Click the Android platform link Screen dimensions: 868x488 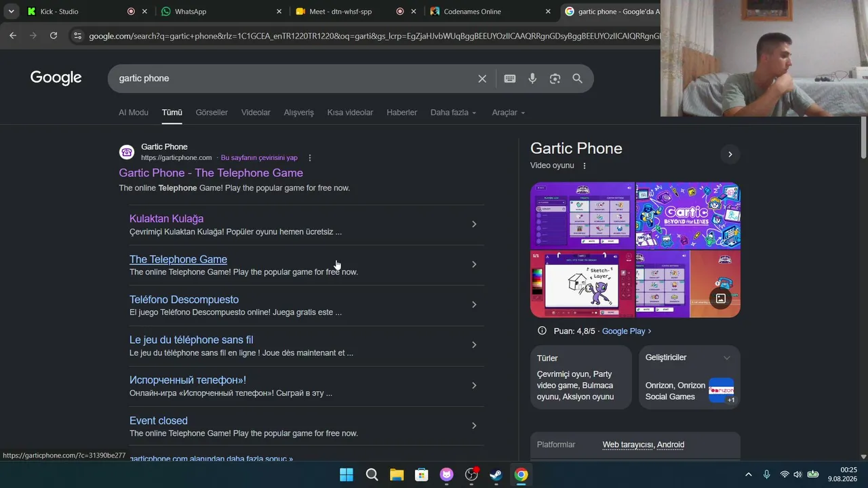coord(671,445)
